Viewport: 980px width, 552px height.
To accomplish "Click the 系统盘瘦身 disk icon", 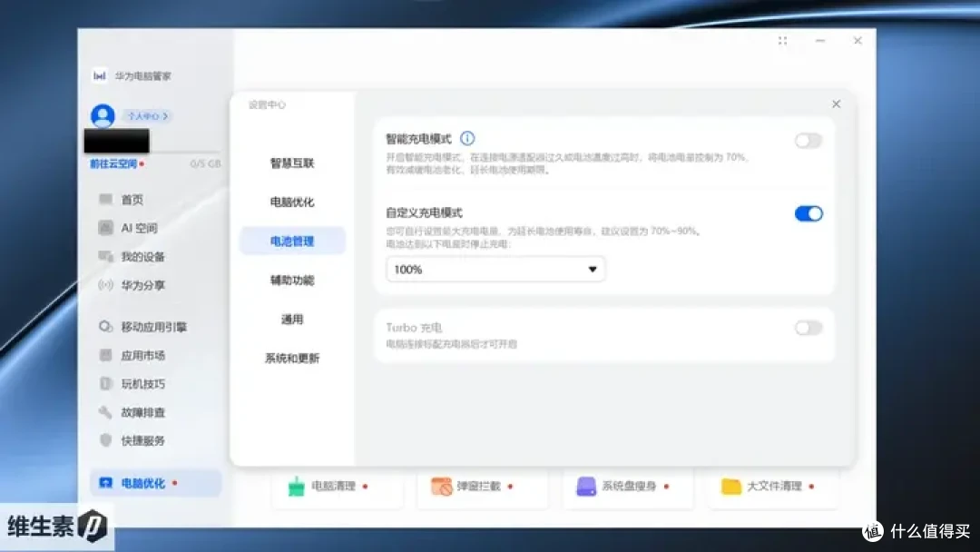I will pos(586,486).
